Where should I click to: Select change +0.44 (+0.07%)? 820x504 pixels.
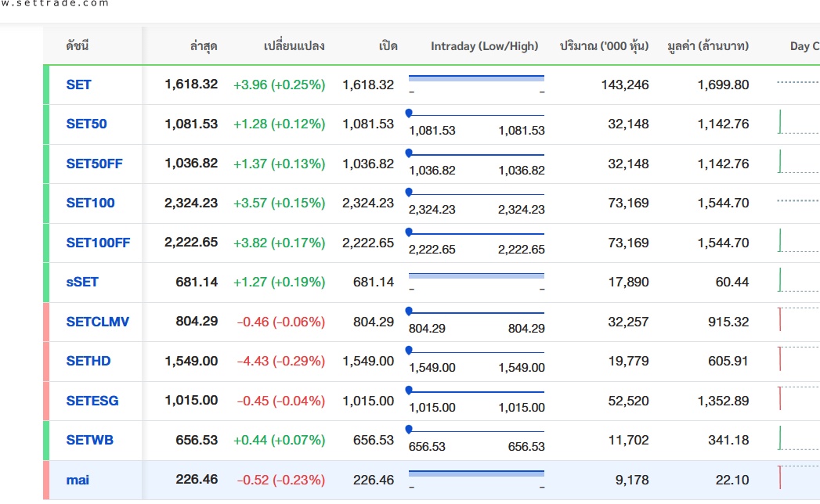[x=280, y=440]
